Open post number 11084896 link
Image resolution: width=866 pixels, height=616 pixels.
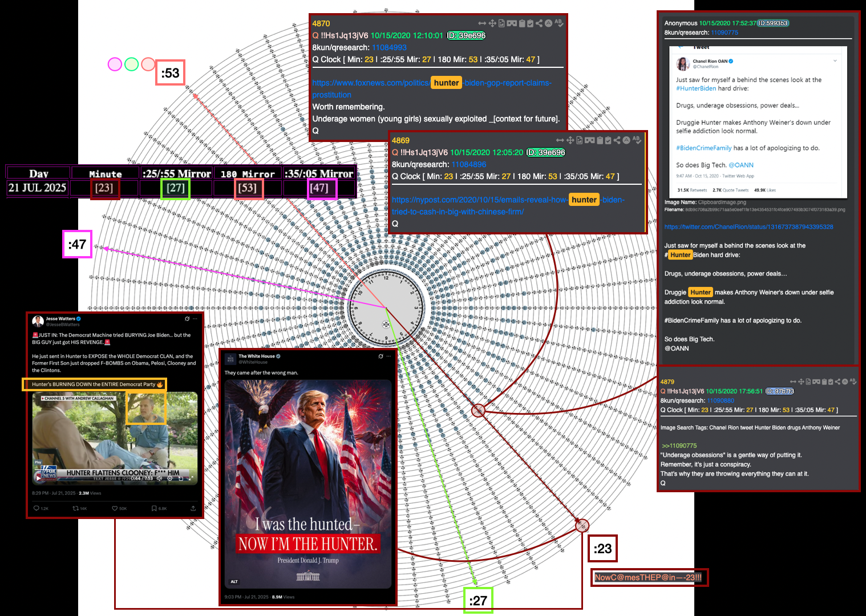pos(469,164)
